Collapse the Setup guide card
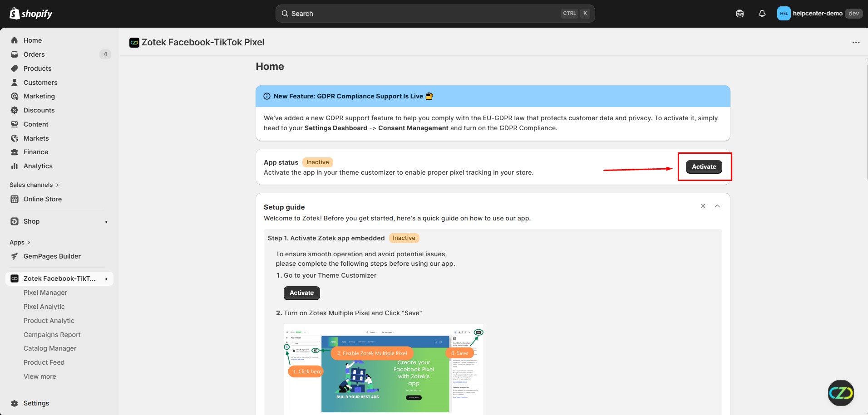Image resolution: width=868 pixels, height=415 pixels. [717, 206]
